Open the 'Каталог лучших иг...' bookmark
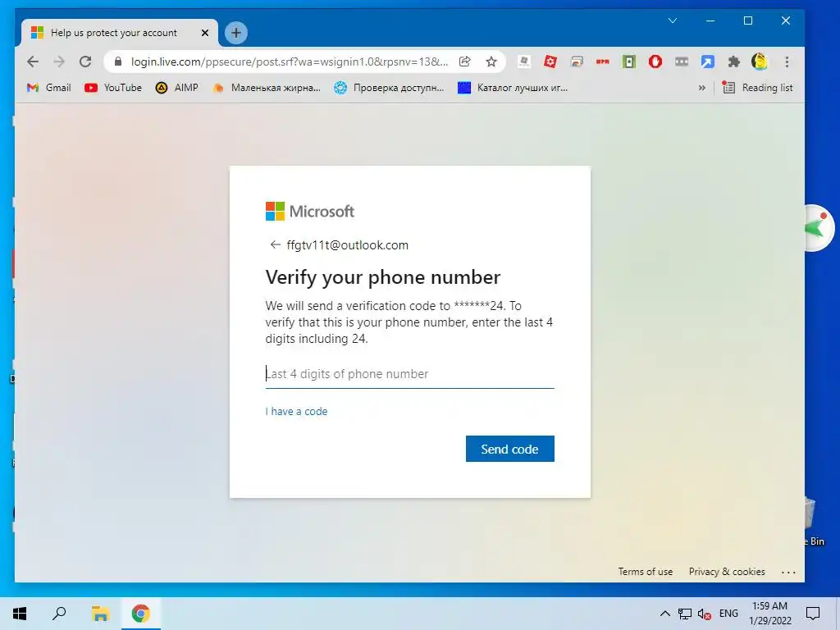 tap(513, 87)
